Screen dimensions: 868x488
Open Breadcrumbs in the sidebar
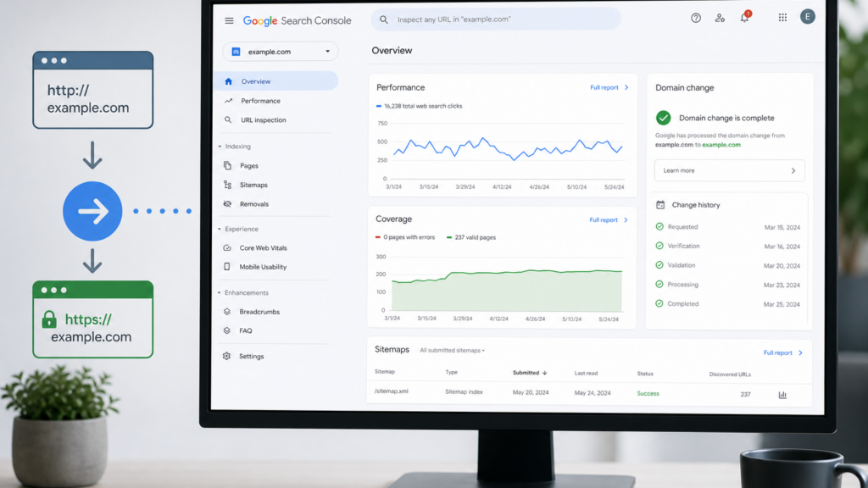(x=259, y=312)
